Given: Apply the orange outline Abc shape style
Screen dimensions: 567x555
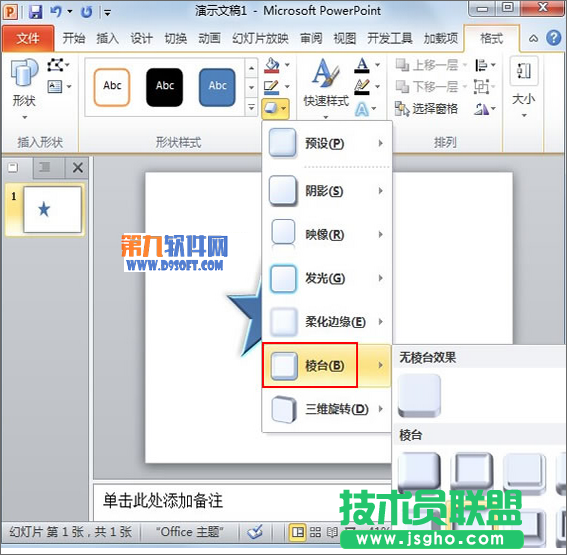Looking at the screenshot, I should tap(112, 87).
